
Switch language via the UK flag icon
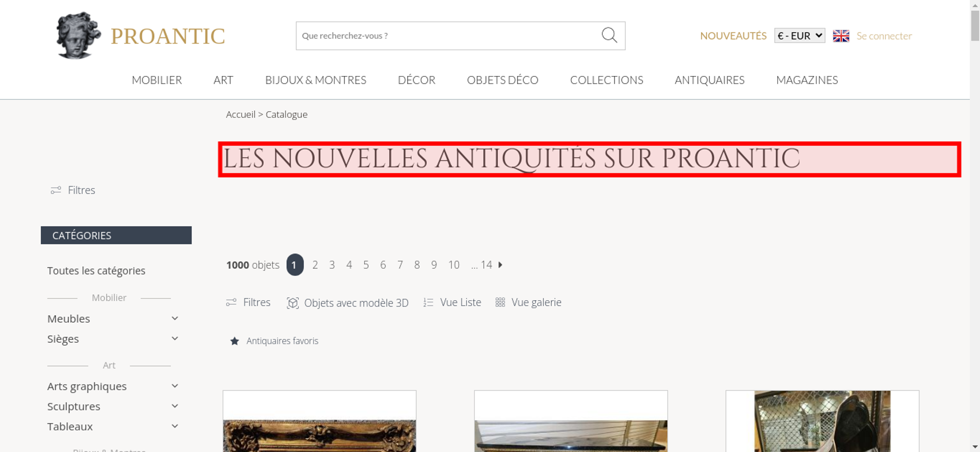point(841,36)
